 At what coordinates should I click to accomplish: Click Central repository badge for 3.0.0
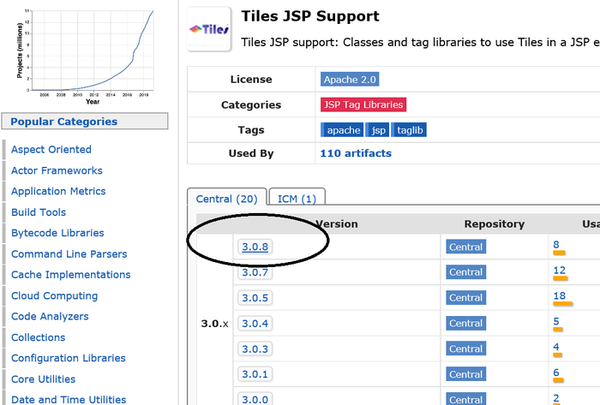[x=466, y=399]
